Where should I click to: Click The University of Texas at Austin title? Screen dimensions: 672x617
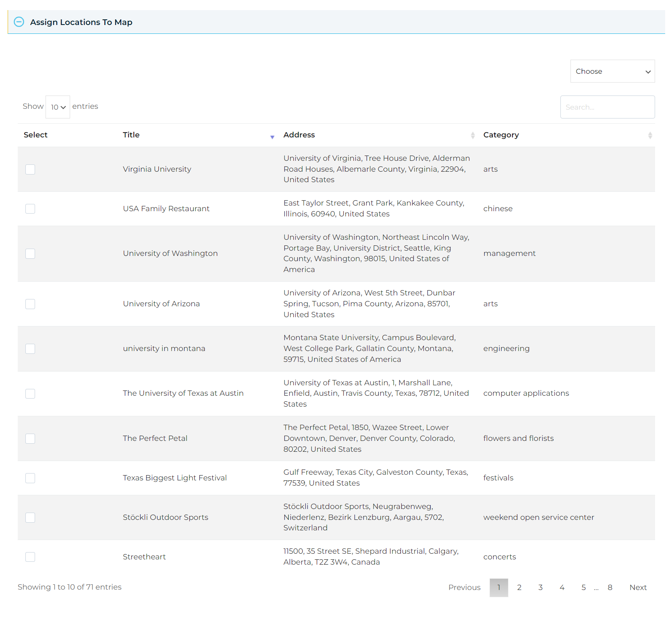click(x=183, y=393)
